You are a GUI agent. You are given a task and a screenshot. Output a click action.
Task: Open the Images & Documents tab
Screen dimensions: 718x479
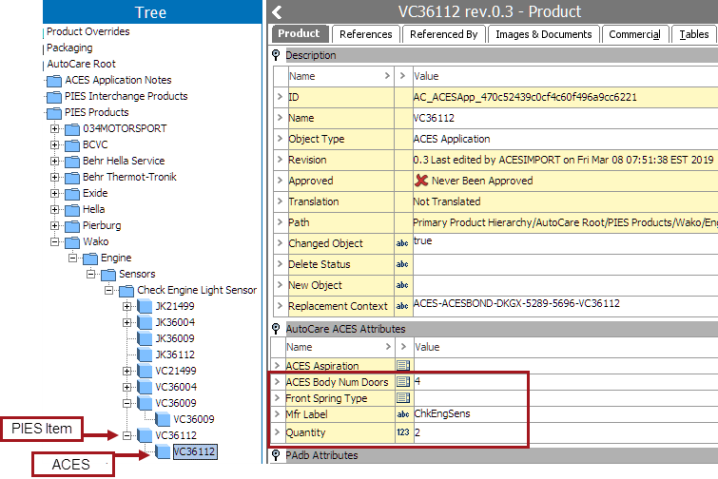pos(544,34)
